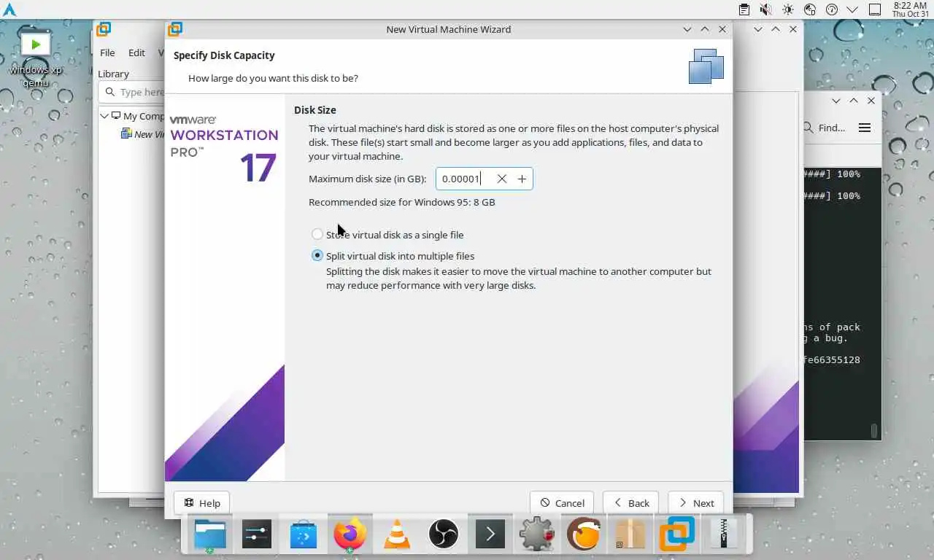The width and height of the screenshot is (934, 560).
Task: Click the disk device tray icon
Action: click(809, 9)
